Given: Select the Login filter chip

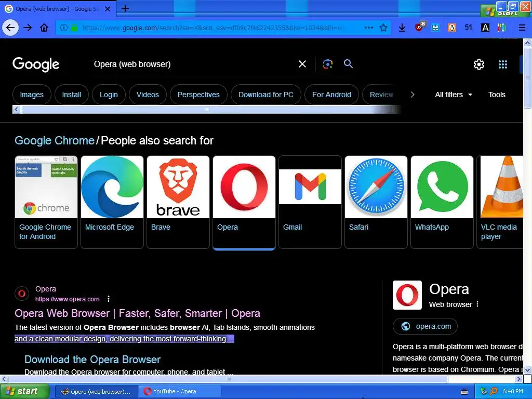Looking at the screenshot, I should pyautogui.click(x=109, y=95).
